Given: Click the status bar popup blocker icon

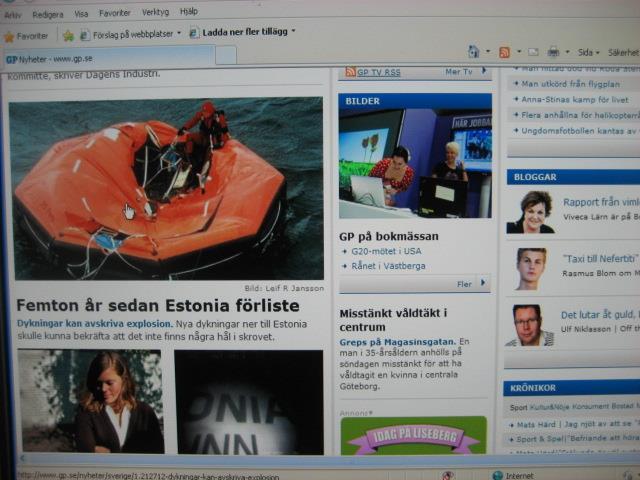Looking at the screenshot, I should tap(448, 476).
